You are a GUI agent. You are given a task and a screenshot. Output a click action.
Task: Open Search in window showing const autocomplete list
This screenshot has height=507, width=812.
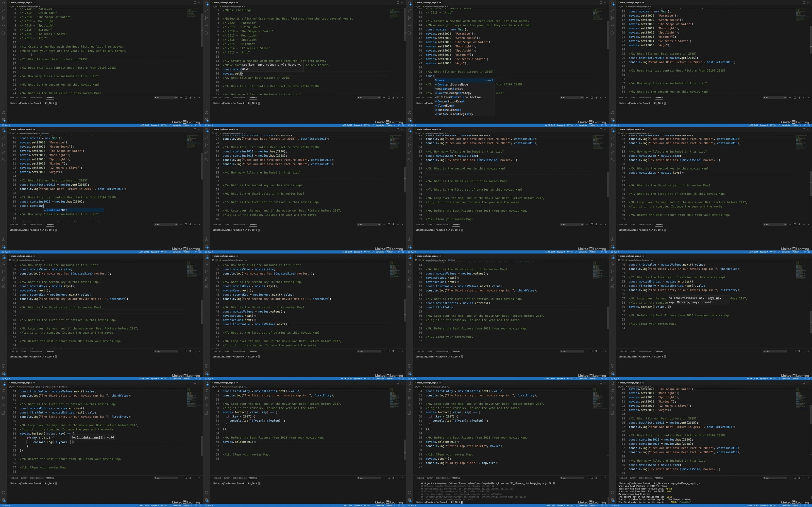409,11
